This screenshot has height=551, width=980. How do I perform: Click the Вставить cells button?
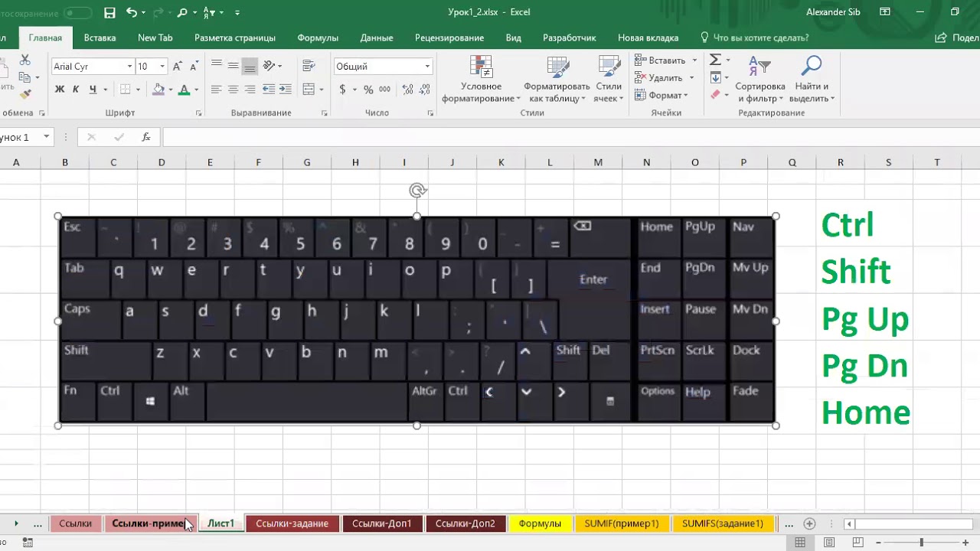pos(665,60)
